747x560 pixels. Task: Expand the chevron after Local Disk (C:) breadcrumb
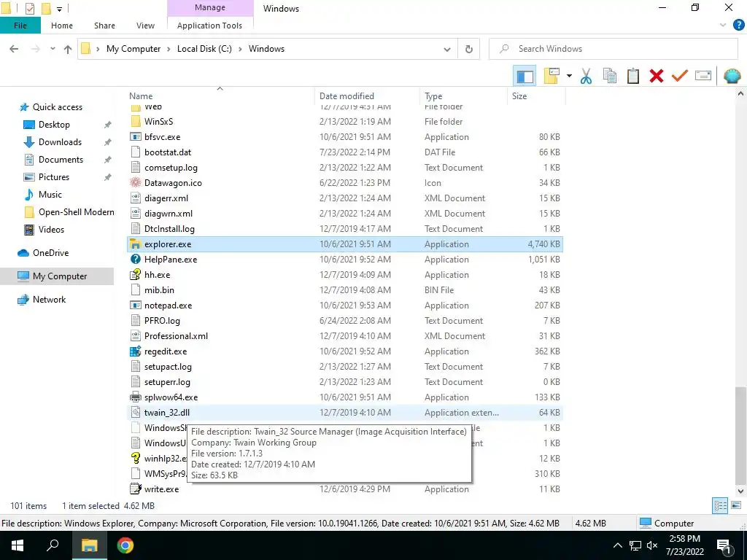240,49
